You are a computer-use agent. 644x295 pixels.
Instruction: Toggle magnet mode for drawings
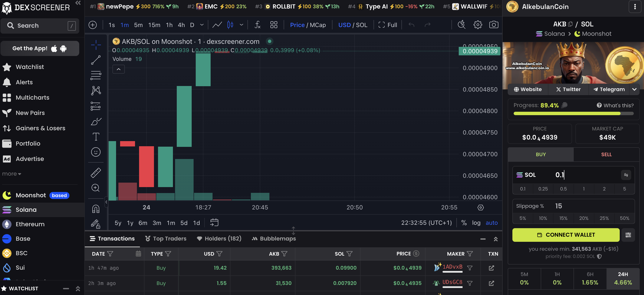(96, 209)
